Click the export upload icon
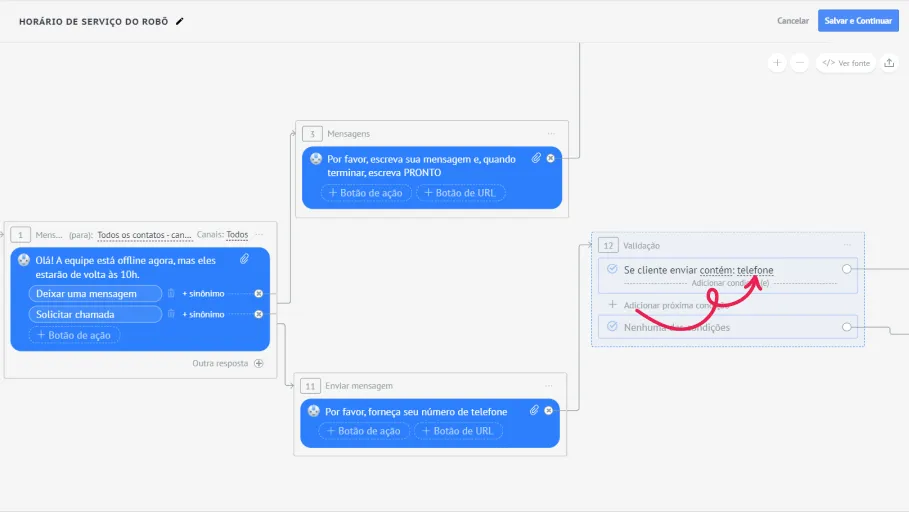The image size is (909, 512). tap(889, 63)
